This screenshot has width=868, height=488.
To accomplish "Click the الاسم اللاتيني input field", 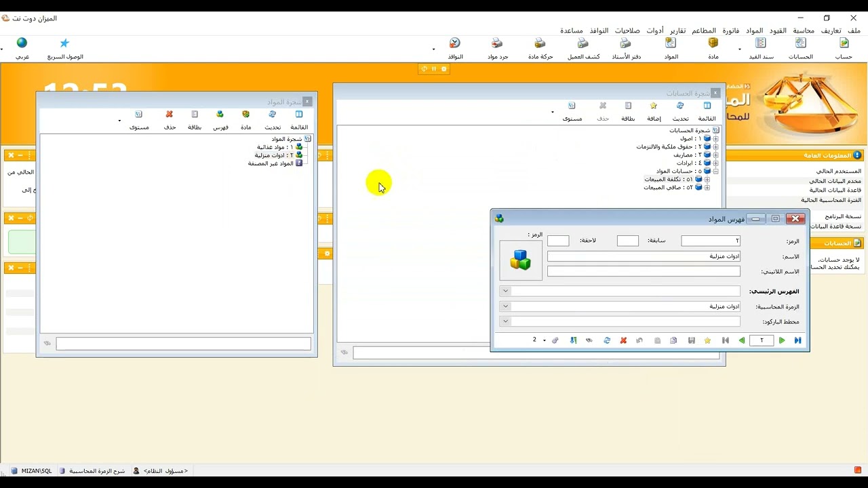I will click(644, 271).
